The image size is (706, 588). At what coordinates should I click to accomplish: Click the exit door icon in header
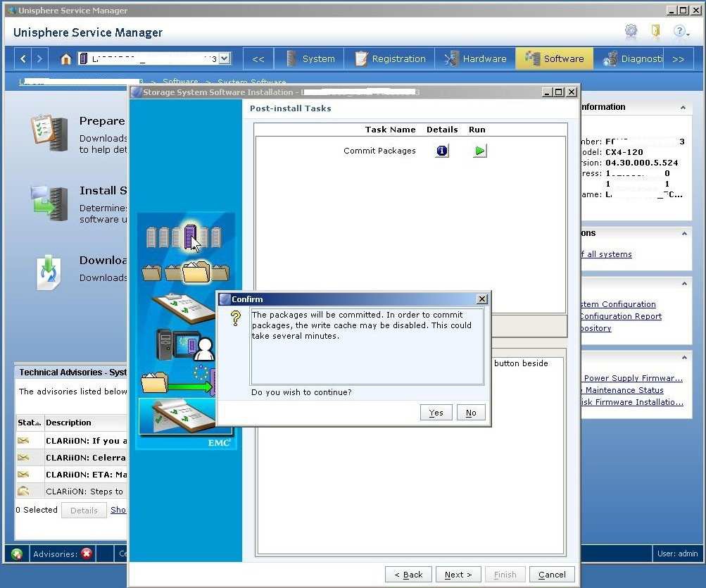tap(655, 31)
